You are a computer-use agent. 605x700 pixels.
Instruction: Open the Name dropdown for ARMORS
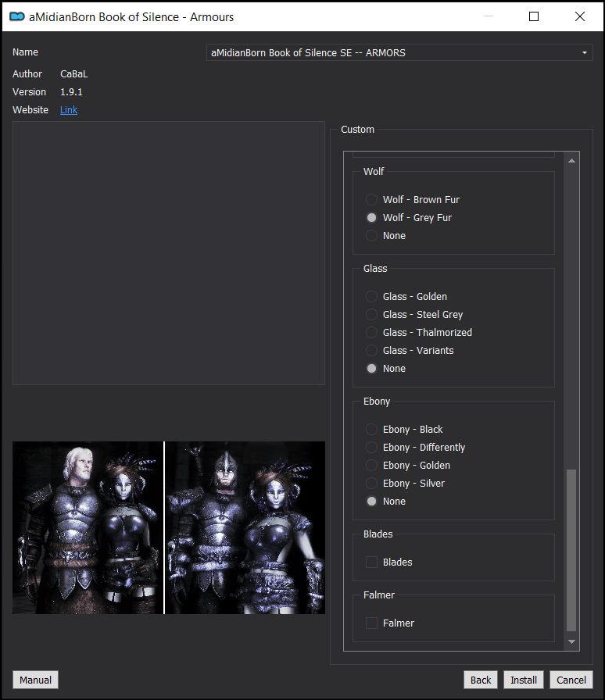tap(399, 52)
